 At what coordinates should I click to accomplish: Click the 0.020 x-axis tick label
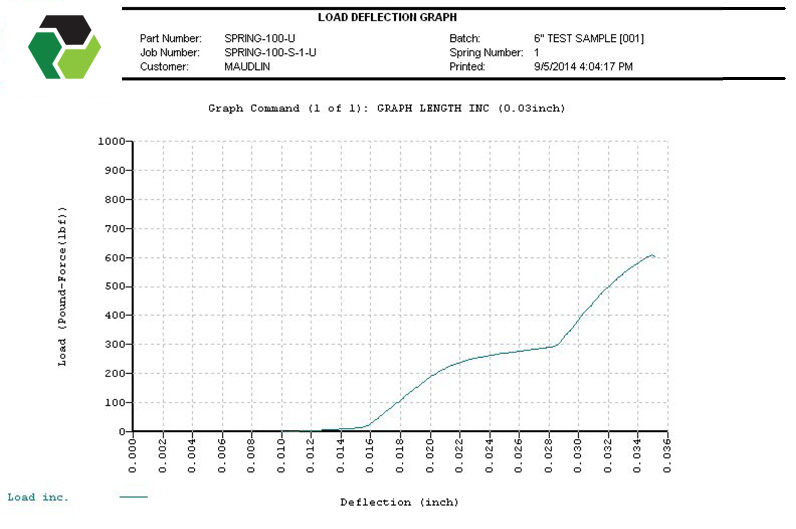(x=430, y=456)
